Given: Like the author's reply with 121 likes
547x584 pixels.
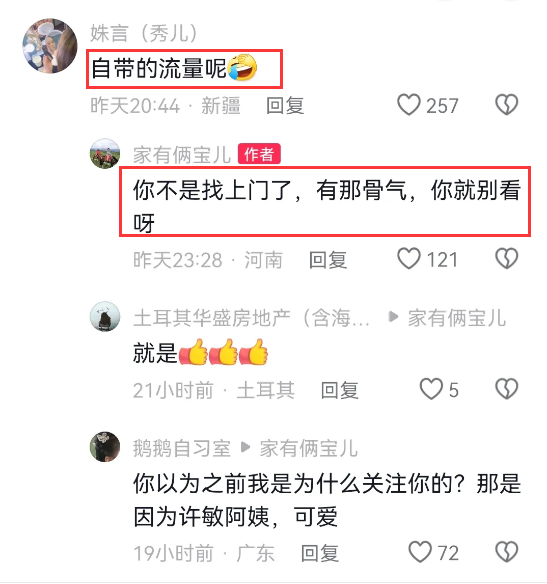Looking at the screenshot, I should 408,258.
